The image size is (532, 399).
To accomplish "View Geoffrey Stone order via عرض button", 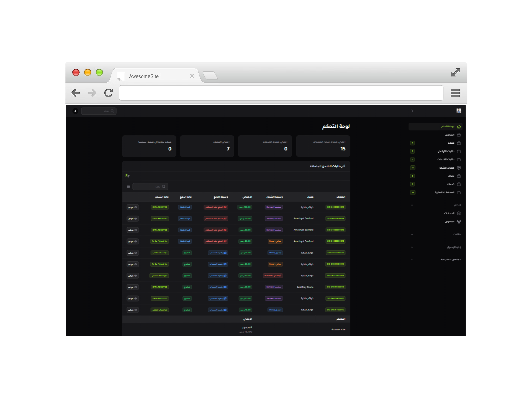I will pos(132,287).
